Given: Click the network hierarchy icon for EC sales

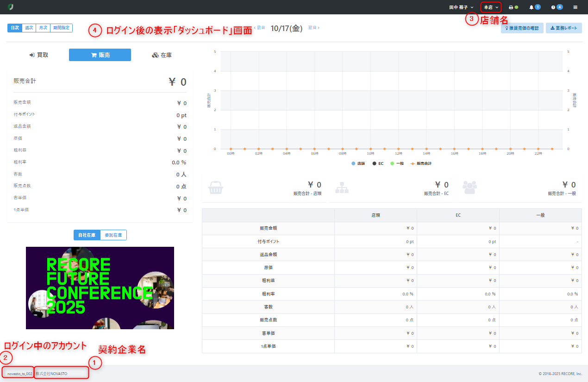Looking at the screenshot, I should [x=342, y=188].
